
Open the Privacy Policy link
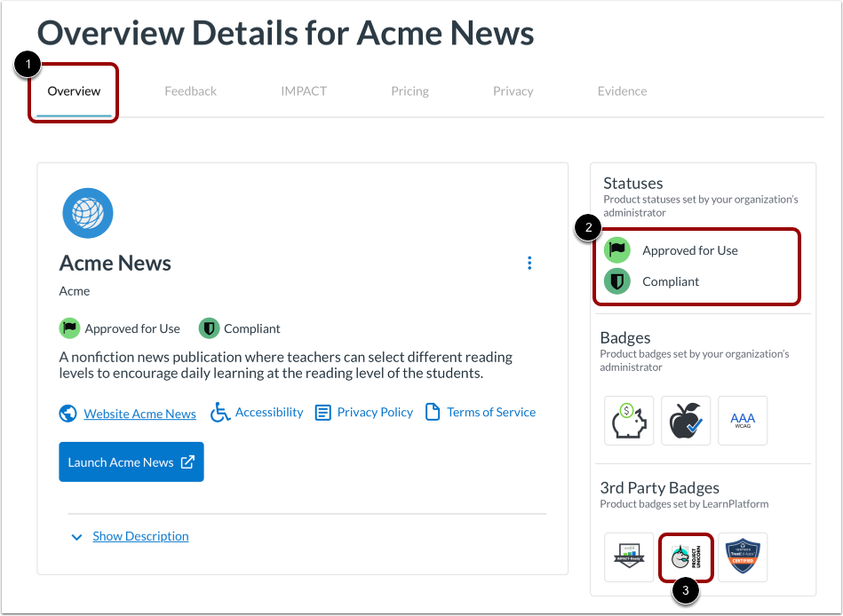point(375,412)
